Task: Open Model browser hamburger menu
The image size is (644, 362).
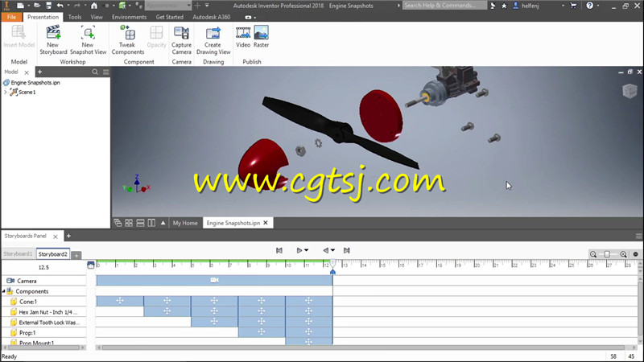Action: [x=106, y=72]
